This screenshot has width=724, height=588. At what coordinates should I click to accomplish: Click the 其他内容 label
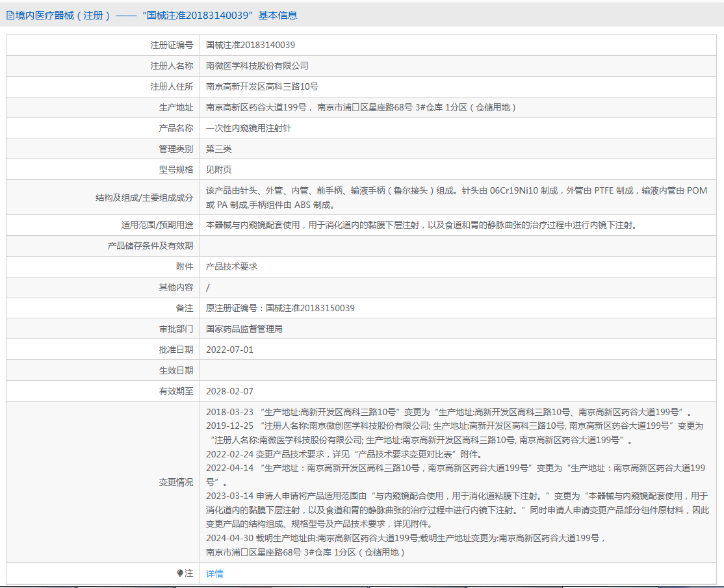pos(176,288)
